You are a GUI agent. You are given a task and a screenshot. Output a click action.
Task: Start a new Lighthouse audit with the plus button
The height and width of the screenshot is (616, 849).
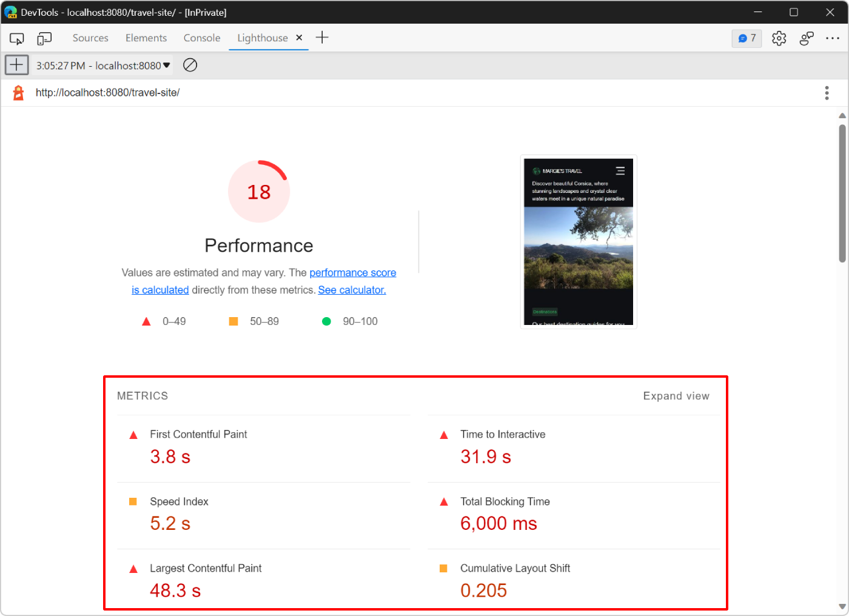[16, 64]
